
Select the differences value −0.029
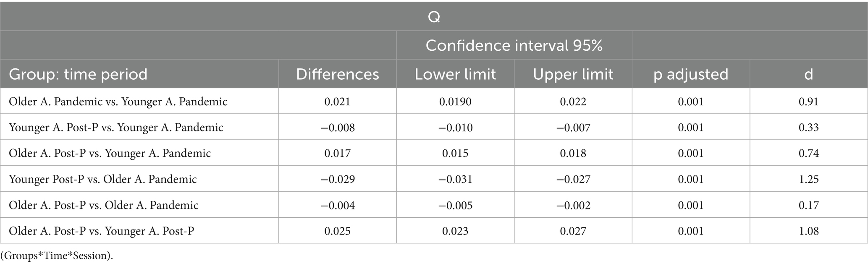tap(337, 179)
